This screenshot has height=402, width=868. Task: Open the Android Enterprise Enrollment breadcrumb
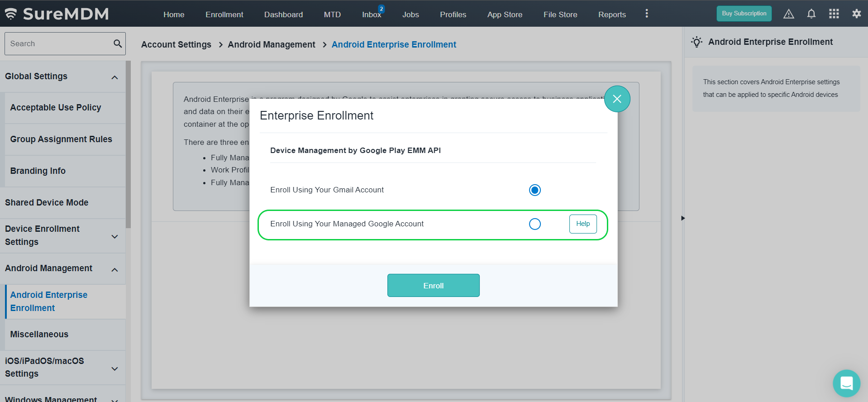[x=394, y=44]
